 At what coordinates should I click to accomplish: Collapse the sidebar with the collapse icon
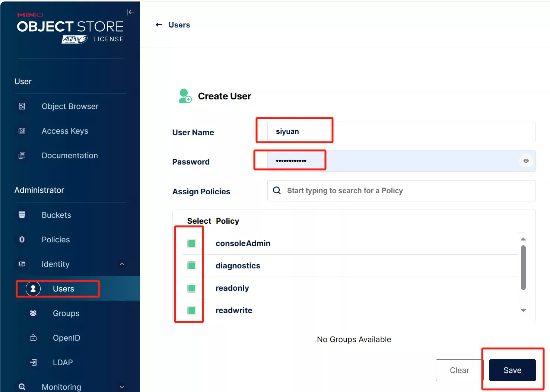(x=130, y=12)
